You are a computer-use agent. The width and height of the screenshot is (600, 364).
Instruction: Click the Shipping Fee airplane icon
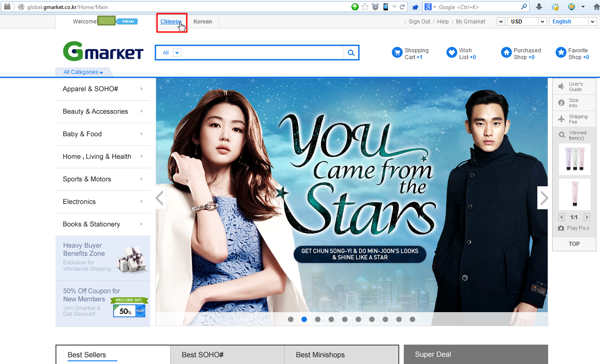point(562,119)
